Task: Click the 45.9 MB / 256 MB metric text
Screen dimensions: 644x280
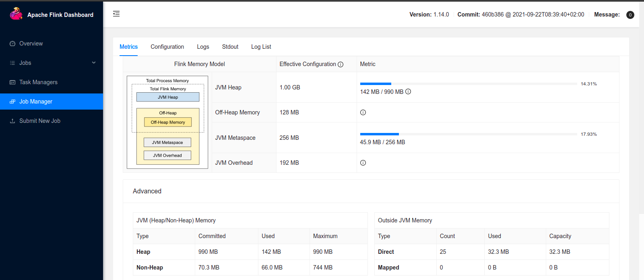Action: (382, 142)
